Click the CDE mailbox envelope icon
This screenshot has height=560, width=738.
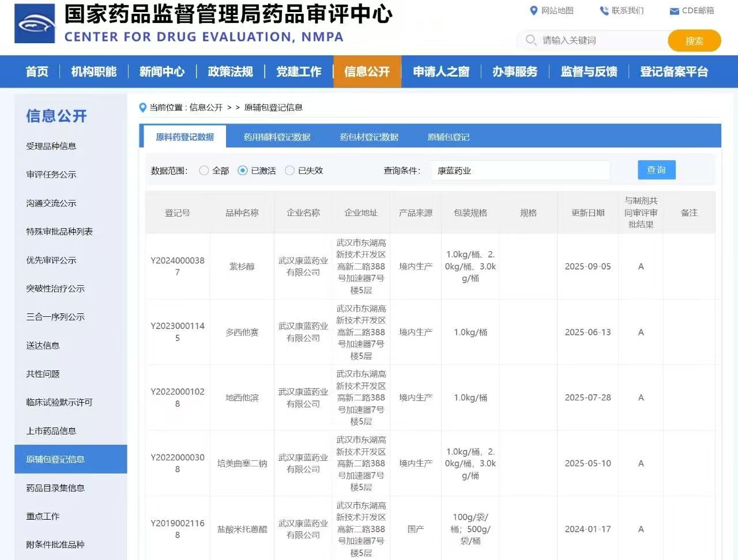click(674, 11)
